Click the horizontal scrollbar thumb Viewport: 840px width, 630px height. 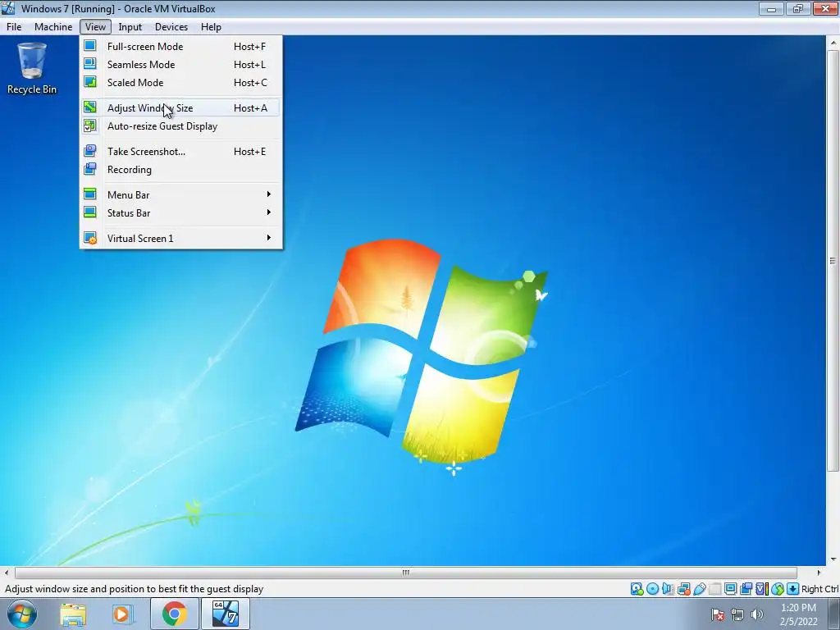tap(405, 573)
